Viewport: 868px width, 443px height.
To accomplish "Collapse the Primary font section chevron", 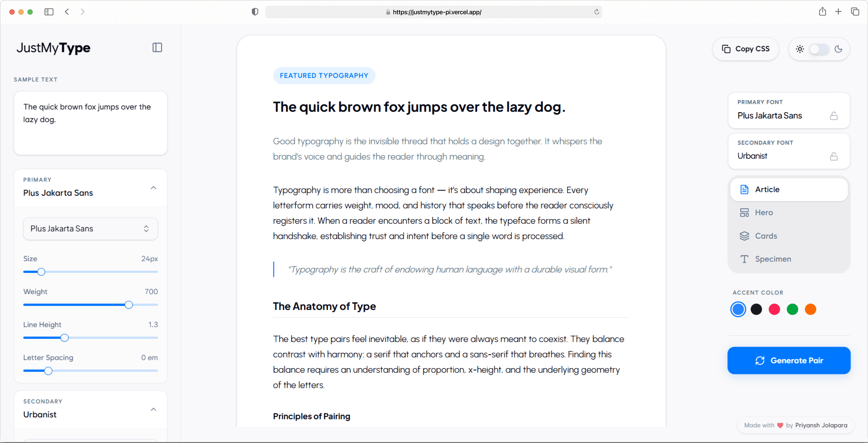I will pyautogui.click(x=153, y=188).
